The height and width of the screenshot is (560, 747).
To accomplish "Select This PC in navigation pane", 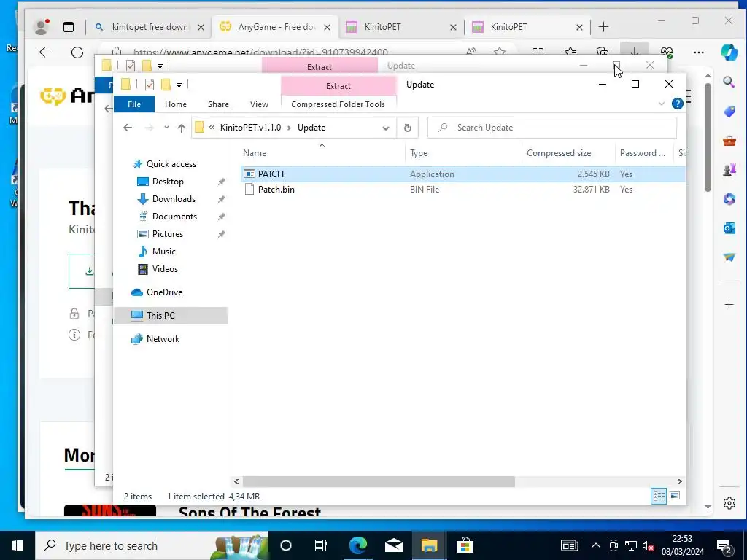I will click(x=171, y=316).
